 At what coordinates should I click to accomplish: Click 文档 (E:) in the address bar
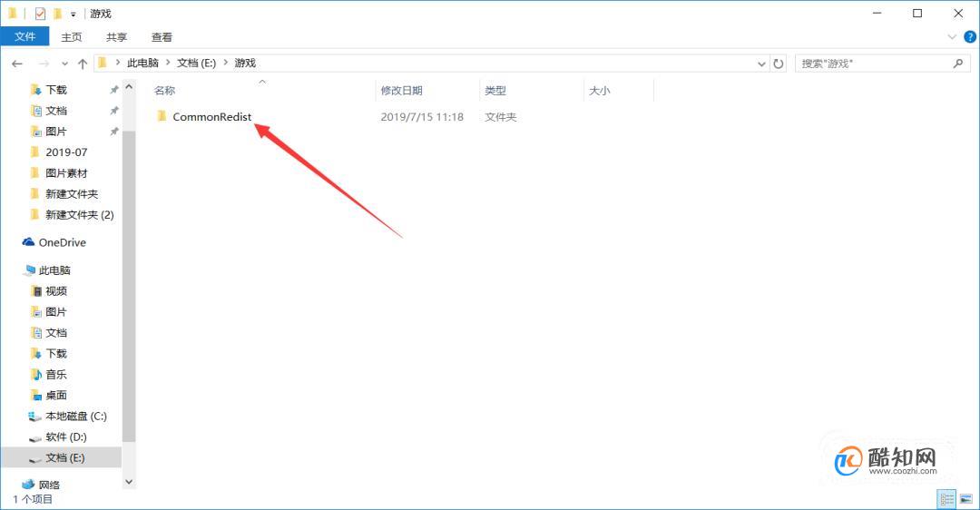pyautogui.click(x=197, y=64)
